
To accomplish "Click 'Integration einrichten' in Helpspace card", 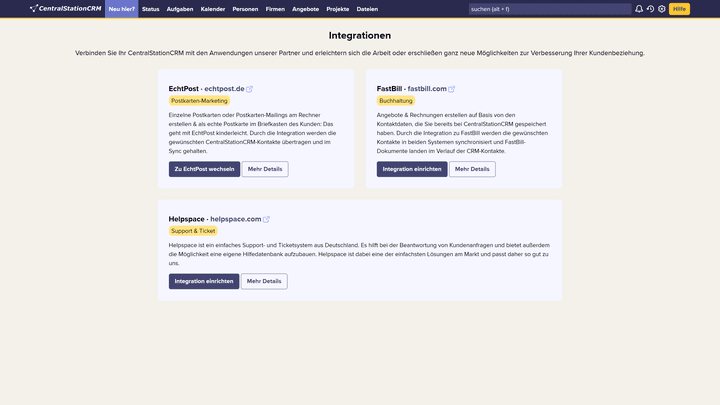I will coord(204,281).
